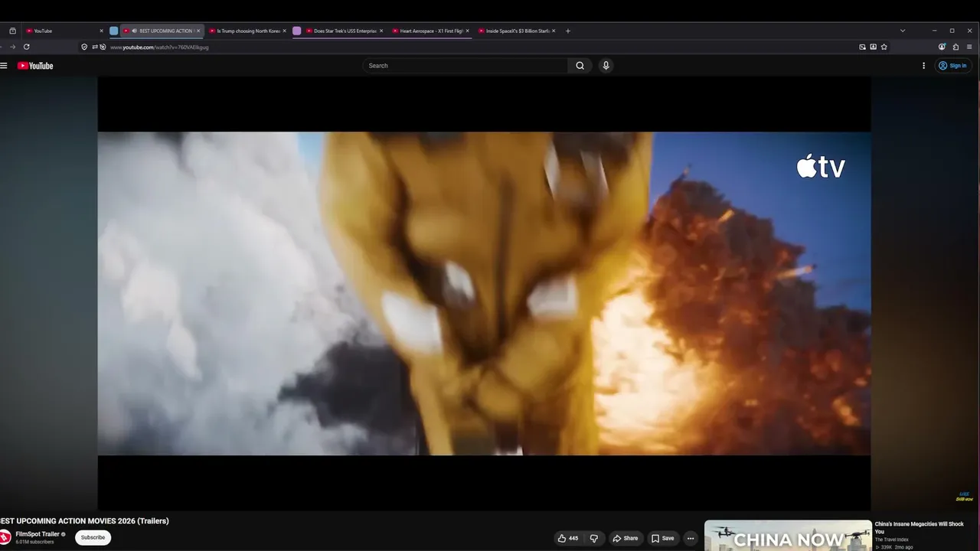Click the BEST UPCOMING ACTION MOVIES 2026 title
980x551 pixels.
[84, 521]
